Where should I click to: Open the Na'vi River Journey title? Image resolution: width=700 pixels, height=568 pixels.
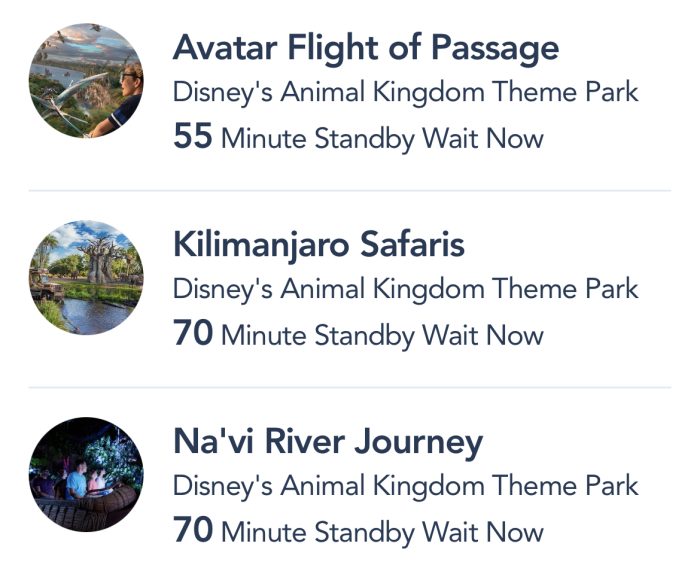pyautogui.click(x=328, y=443)
